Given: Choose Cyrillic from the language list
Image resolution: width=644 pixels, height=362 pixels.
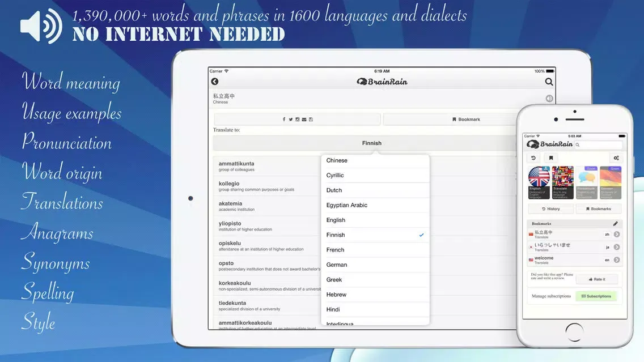Looking at the screenshot, I should pos(375,175).
